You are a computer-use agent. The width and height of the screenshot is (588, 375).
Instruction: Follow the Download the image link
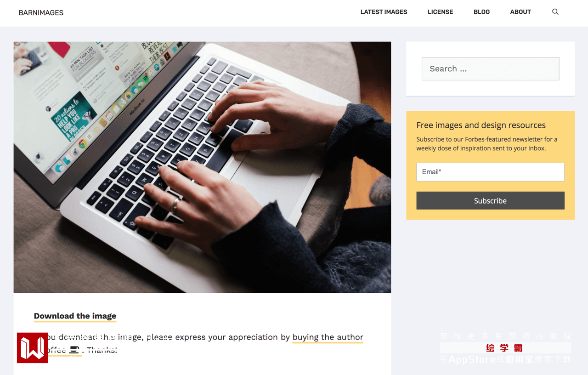(75, 316)
